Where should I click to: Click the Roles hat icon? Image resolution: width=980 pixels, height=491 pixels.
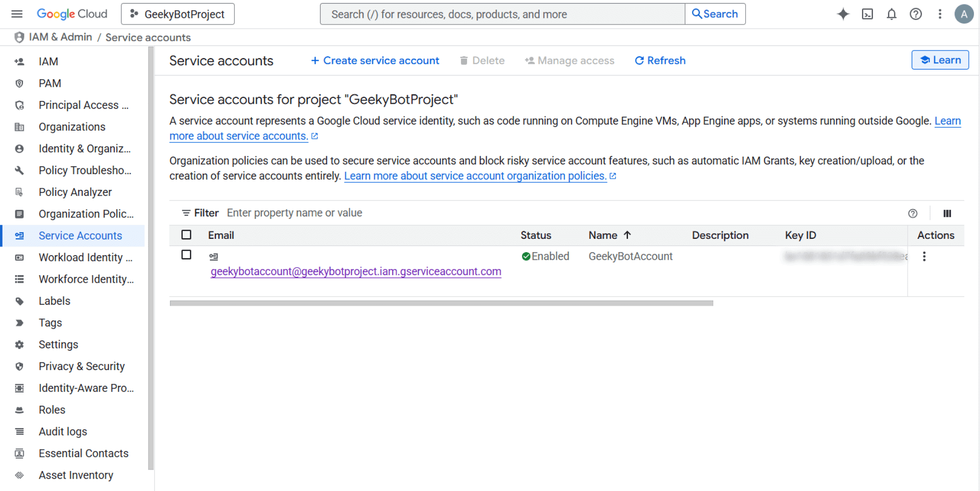[x=19, y=410]
